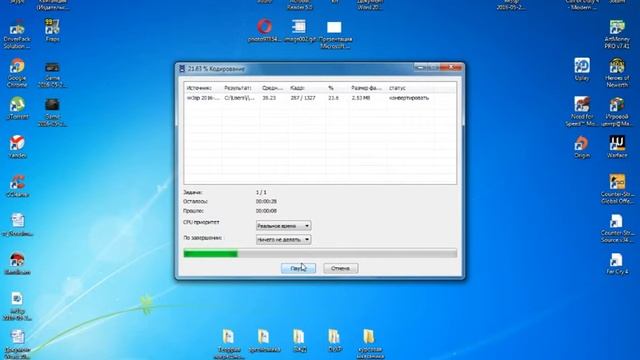Viewport: 640px width, 360px height.
Task: Select the % column header
Action: pos(337,88)
